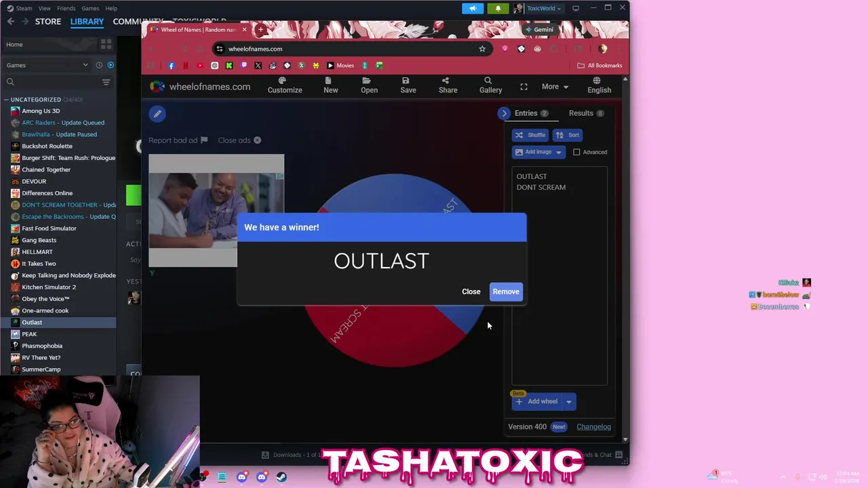This screenshot has height=488, width=868.
Task: Click the blue pencil edit icon
Action: coord(157,114)
